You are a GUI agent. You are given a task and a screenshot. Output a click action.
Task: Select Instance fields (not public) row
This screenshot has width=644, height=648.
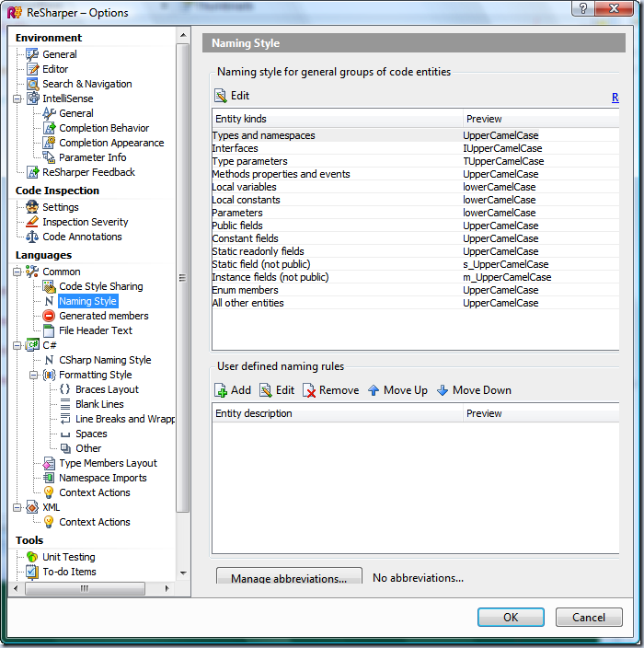(x=415, y=277)
